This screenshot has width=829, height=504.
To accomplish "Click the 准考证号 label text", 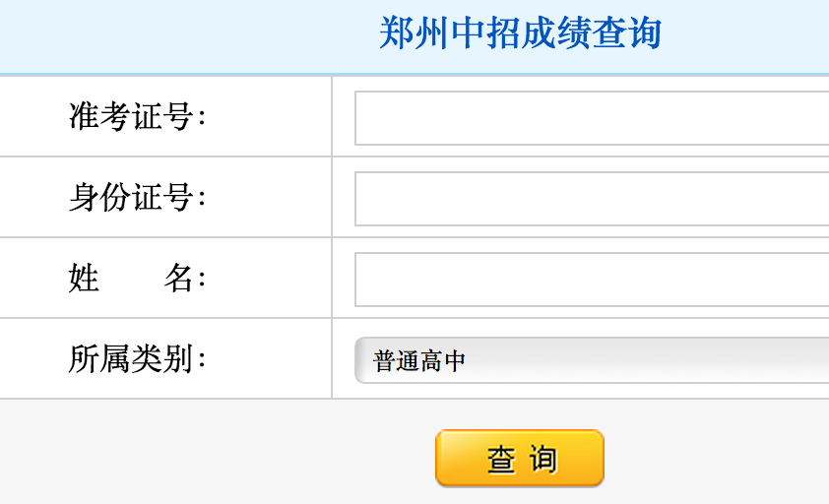I will (137, 117).
